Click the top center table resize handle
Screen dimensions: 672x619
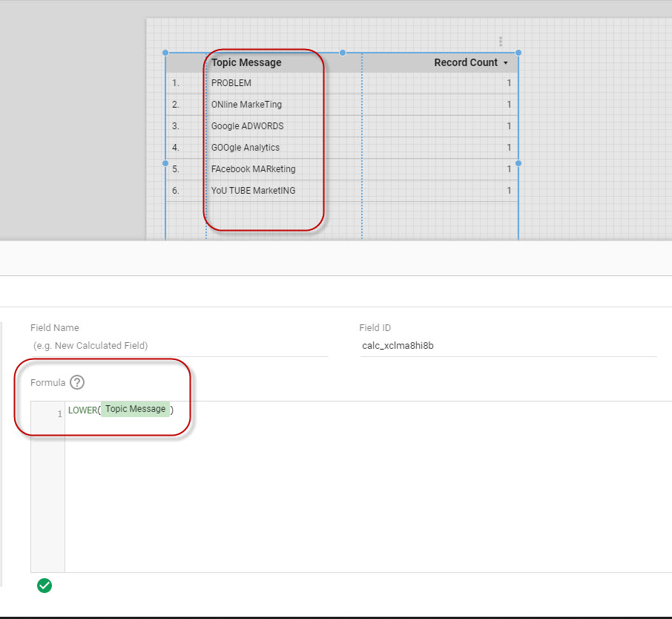[x=343, y=53]
